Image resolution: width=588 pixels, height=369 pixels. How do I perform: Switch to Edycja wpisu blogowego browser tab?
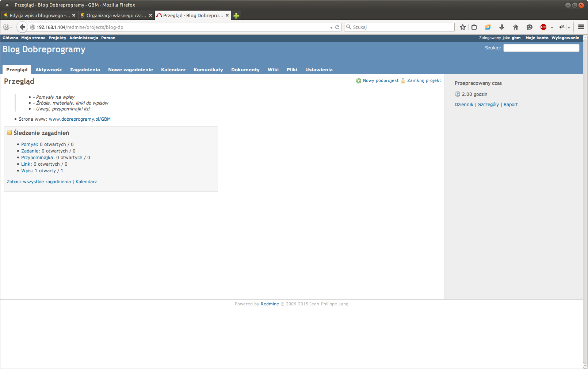pyautogui.click(x=39, y=15)
